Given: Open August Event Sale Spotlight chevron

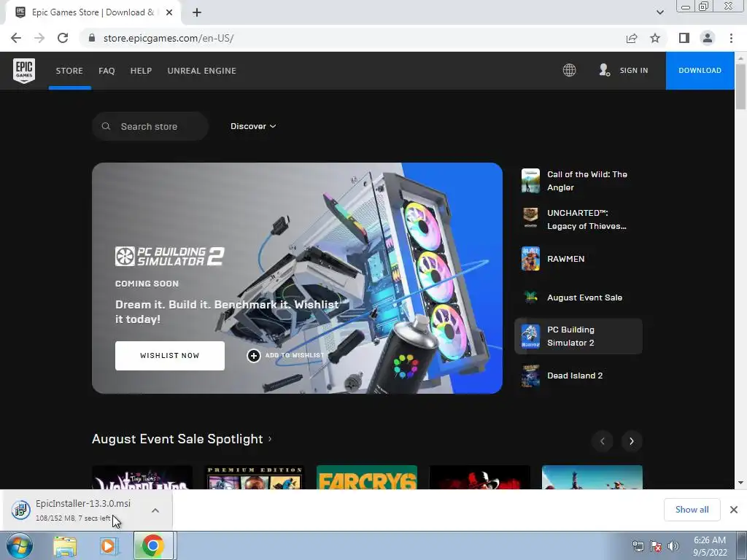Looking at the screenshot, I should pos(270,438).
